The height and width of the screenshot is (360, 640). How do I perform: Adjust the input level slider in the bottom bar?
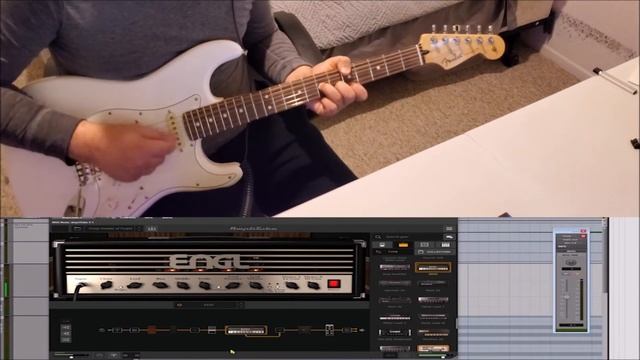pyautogui.click(x=71, y=356)
